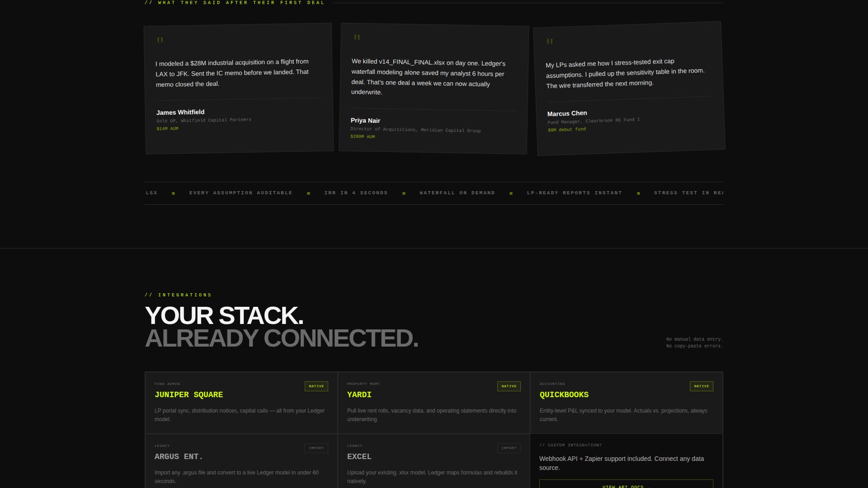The height and width of the screenshot is (488, 868).
Task: Click the "What they said after their first deal" label
Action: coord(234,3)
